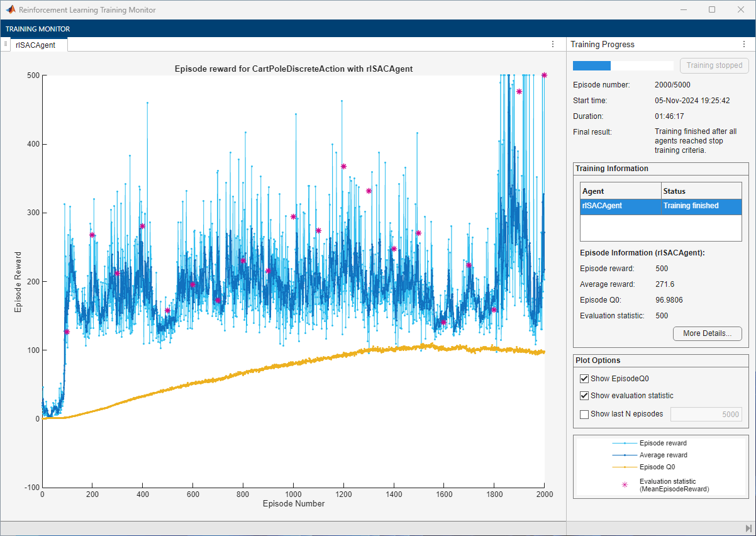The image size is (756, 536).
Task: Click the Agent column header in the agent table
Action: point(620,191)
